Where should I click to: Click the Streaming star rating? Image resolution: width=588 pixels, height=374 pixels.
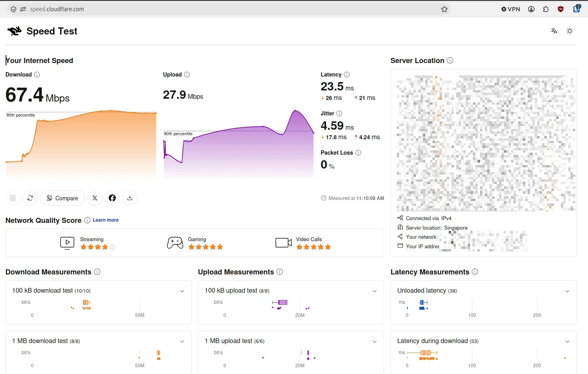pyautogui.click(x=98, y=247)
